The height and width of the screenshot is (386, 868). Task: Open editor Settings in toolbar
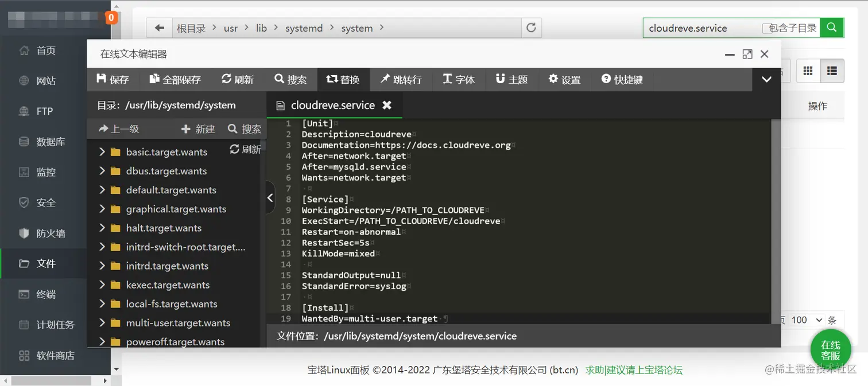[564, 79]
